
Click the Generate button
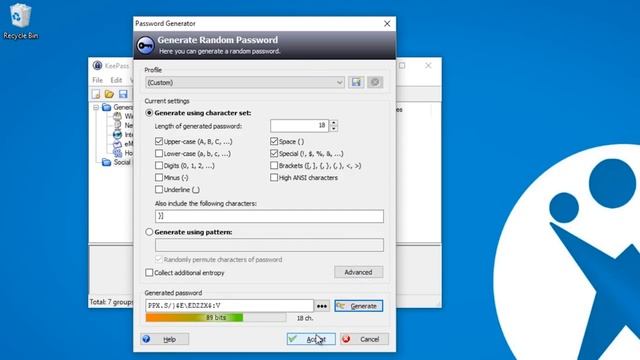pos(358,306)
